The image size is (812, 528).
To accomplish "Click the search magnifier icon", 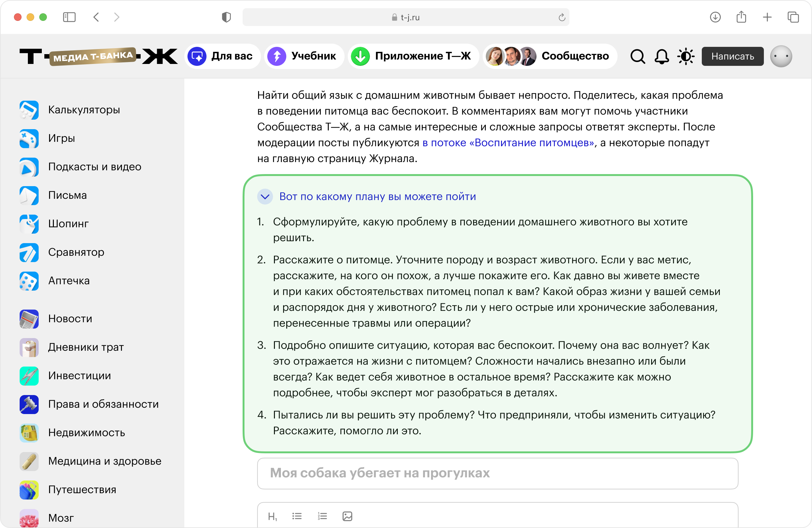I will pyautogui.click(x=637, y=57).
